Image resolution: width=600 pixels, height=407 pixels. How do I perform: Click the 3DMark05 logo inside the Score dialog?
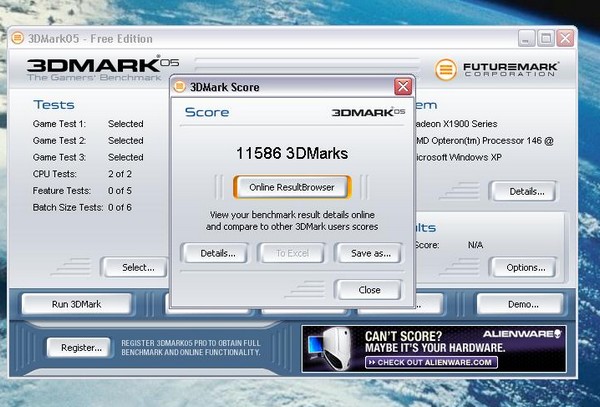coord(368,112)
